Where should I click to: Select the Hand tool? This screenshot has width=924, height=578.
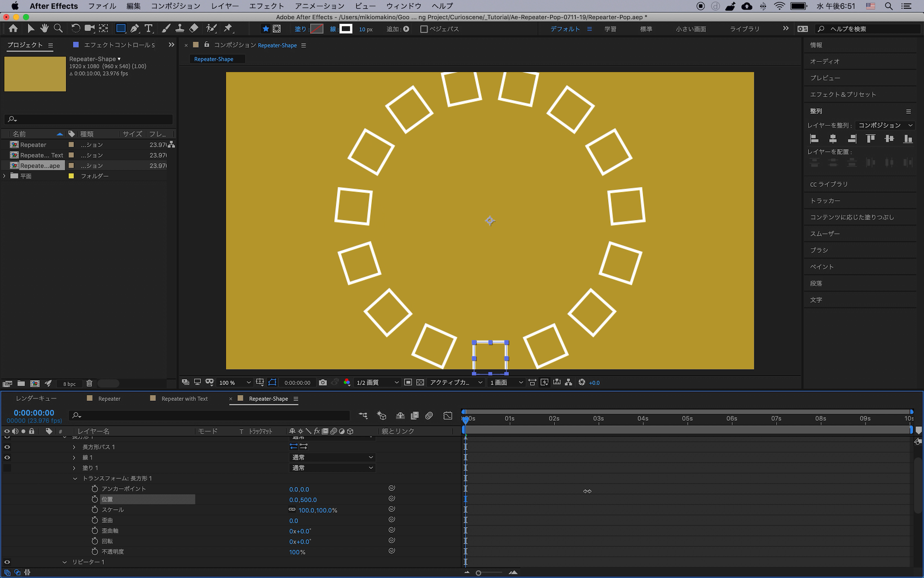pyautogui.click(x=44, y=29)
